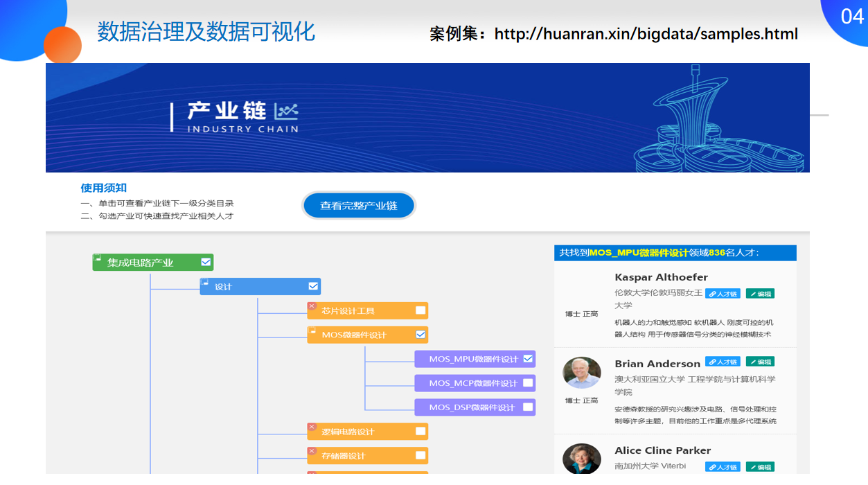868x485 pixels.
Task: Click Brian Anderson's profile photo
Action: [x=581, y=373]
